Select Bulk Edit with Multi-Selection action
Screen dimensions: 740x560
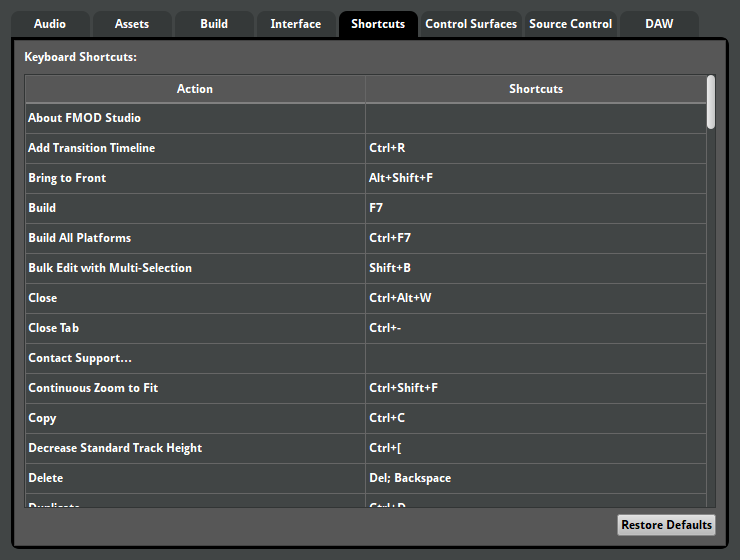pos(195,268)
